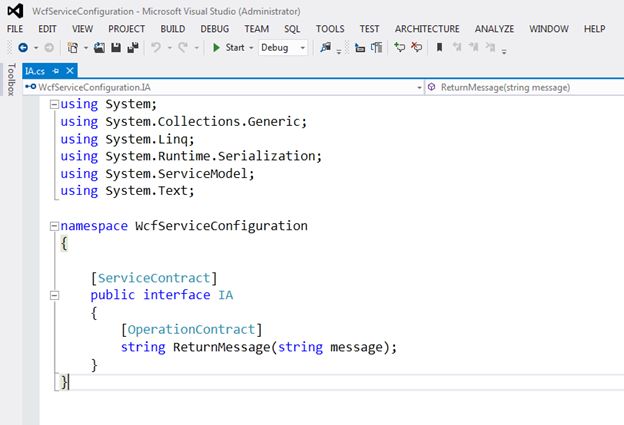Click the Start button label
The width and height of the screenshot is (624, 425).
tap(235, 48)
